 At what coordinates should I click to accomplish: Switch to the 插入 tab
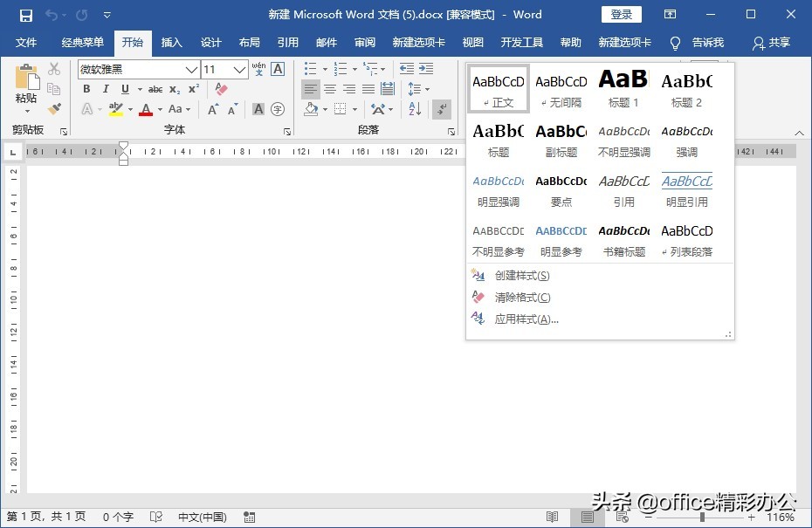coord(171,43)
